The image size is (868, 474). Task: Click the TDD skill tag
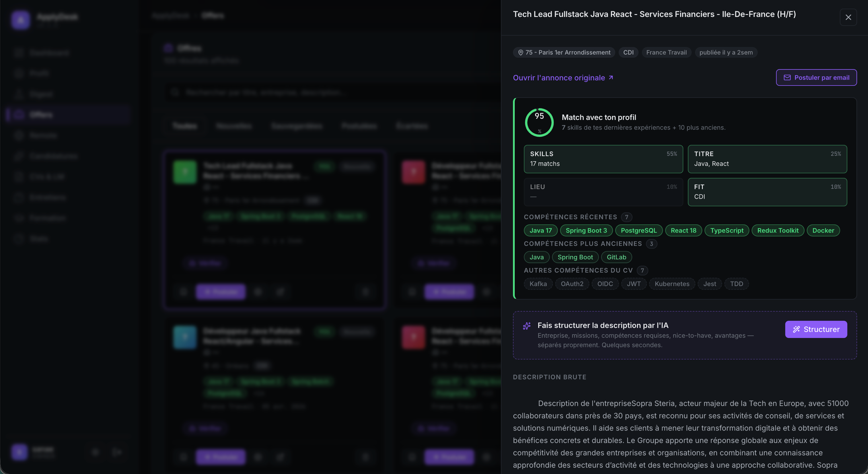pyautogui.click(x=736, y=284)
